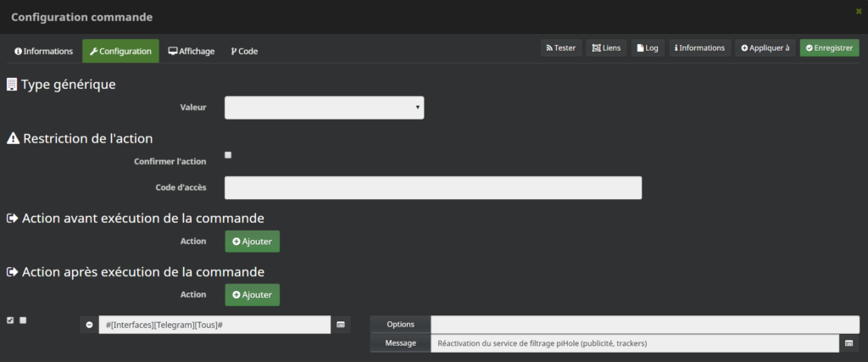Image resolution: width=868 pixels, height=362 pixels.
Task: Click the Tester button
Action: click(x=561, y=48)
